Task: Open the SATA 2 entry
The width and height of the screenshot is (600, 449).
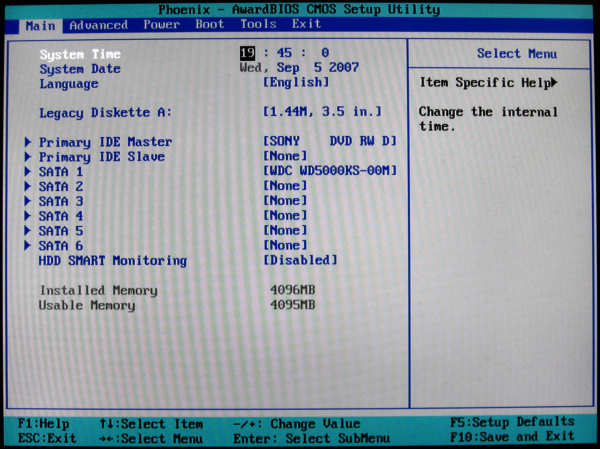Action: click(61, 186)
